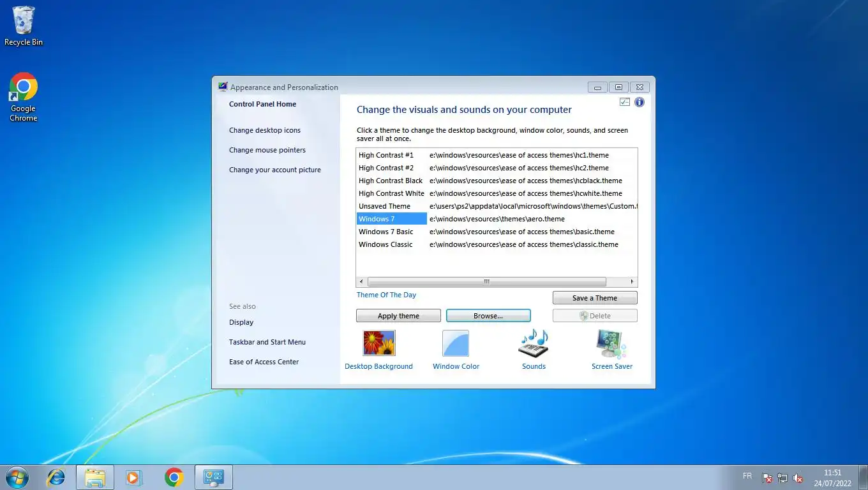Click the Browse... button
Screen dimensions: 868x490
[488, 316]
